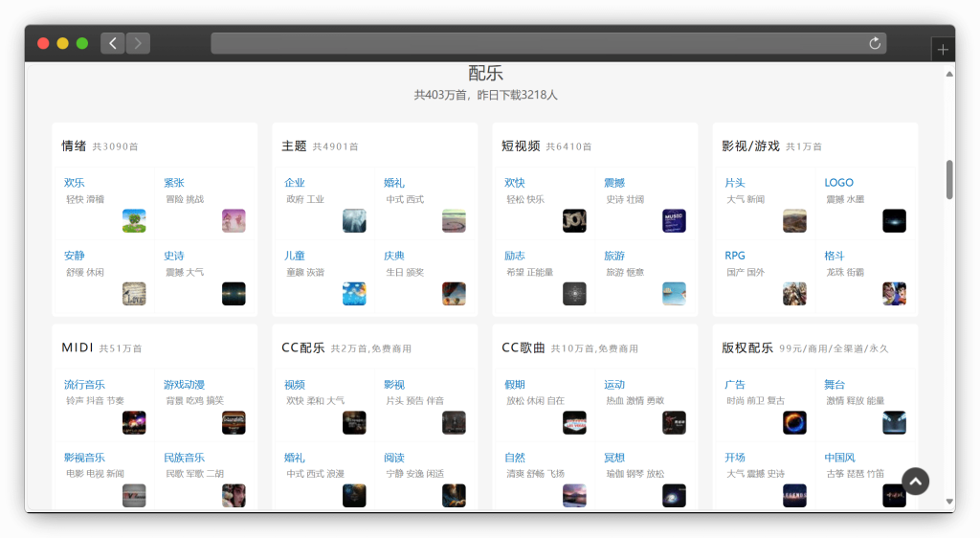Reload the page with the refresh icon
The width and height of the screenshot is (980, 538).
[874, 43]
